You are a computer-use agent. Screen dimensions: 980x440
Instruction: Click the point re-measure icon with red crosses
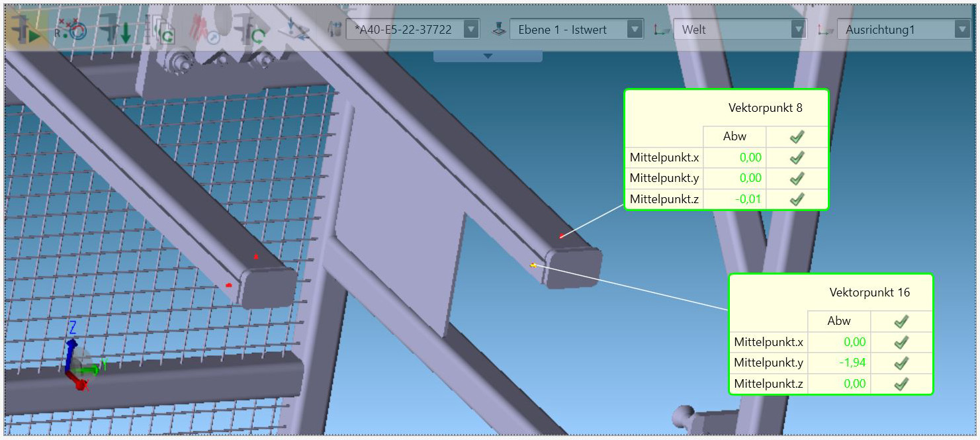pos(70,30)
